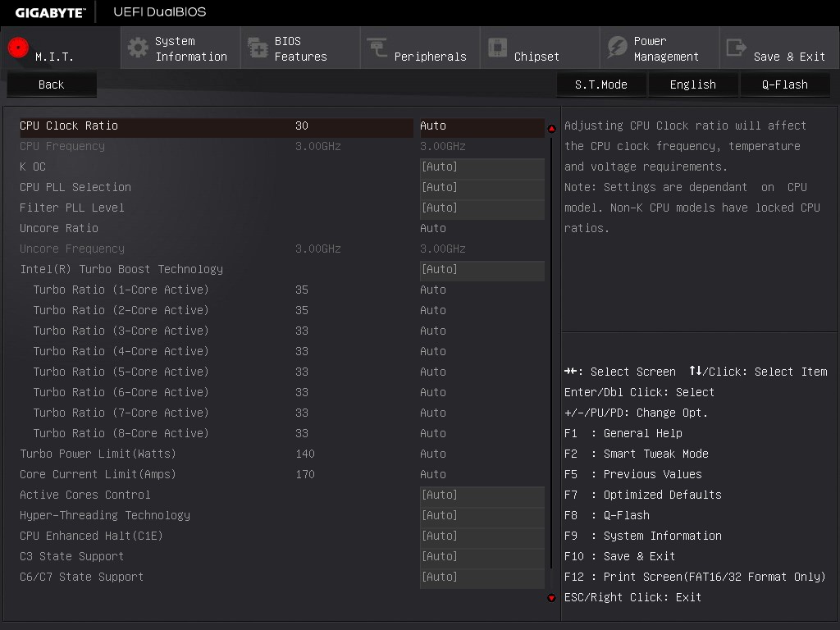Click the vertical scrollbar track
The height and width of the screenshot is (630, 840).
tap(551, 353)
